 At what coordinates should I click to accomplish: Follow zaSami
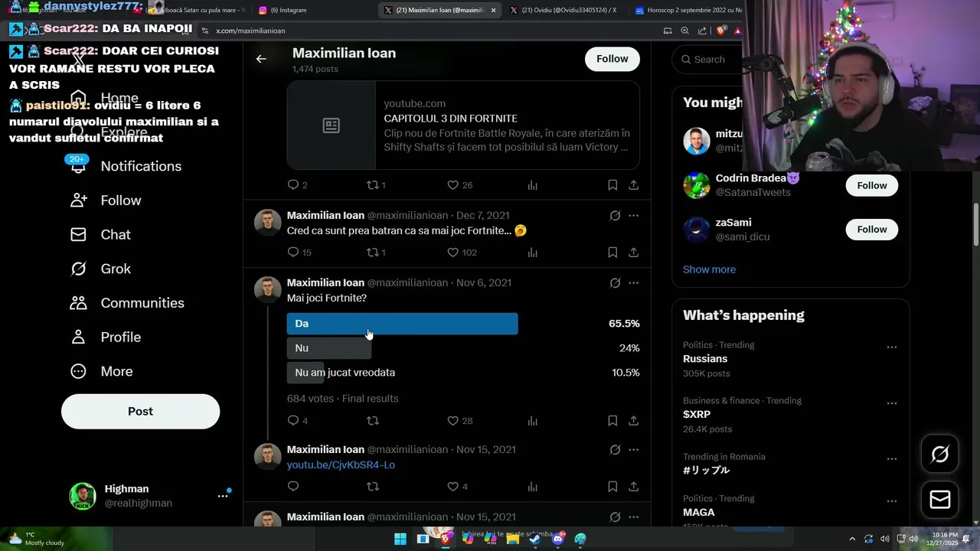(872, 230)
